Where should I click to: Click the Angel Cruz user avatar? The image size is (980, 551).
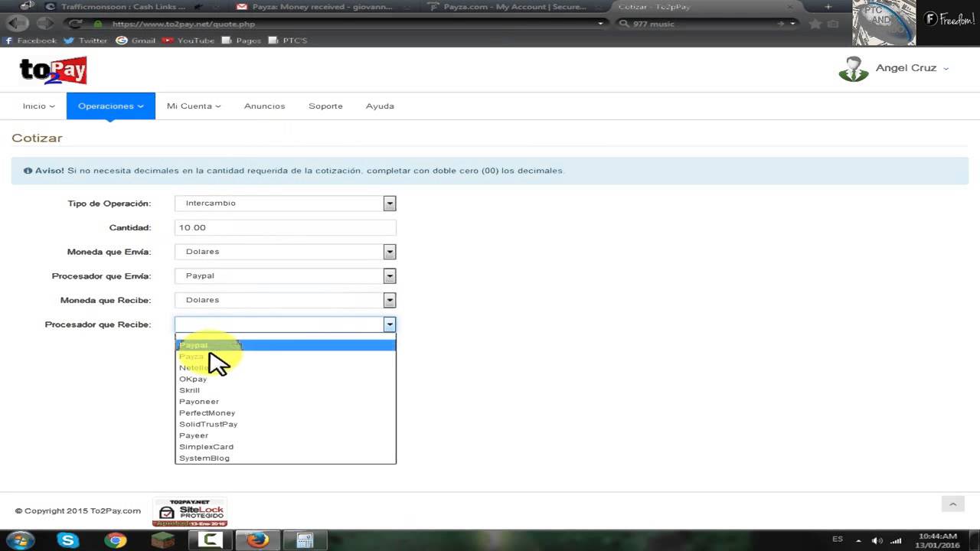click(853, 69)
